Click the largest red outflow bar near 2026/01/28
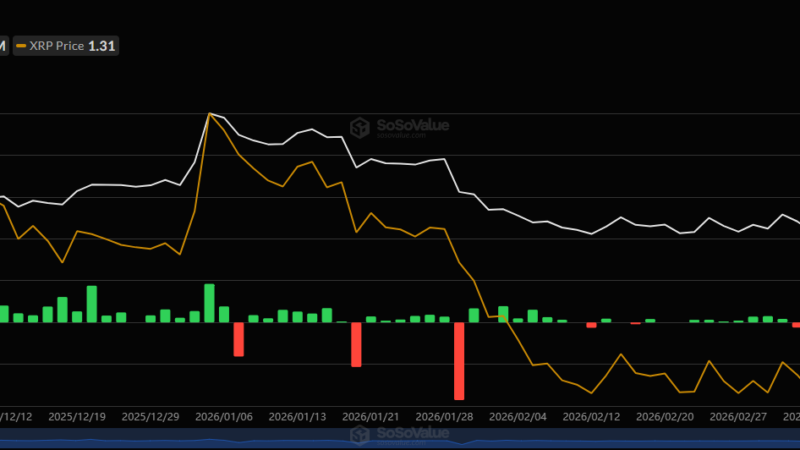 point(459,361)
